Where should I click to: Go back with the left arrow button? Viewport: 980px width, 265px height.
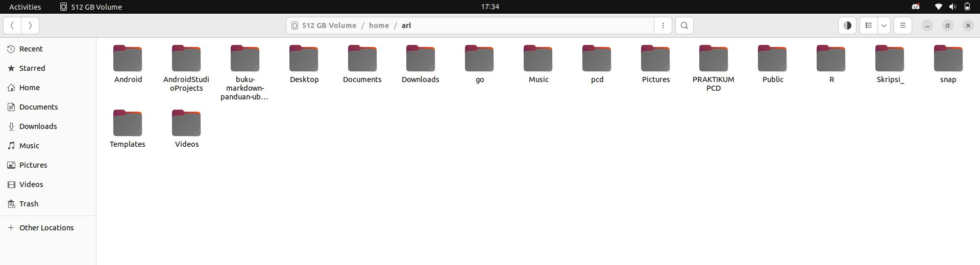coord(12,25)
